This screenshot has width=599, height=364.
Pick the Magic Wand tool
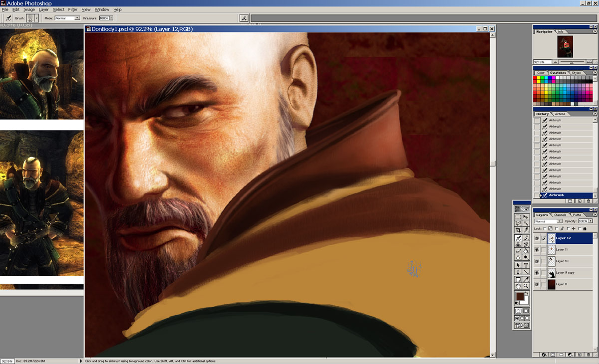coord(526,223)
